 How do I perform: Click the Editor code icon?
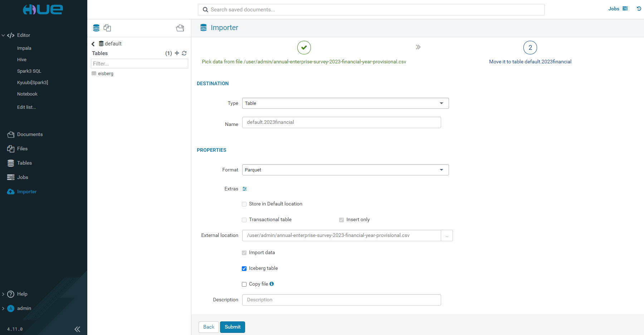(11, 35)
